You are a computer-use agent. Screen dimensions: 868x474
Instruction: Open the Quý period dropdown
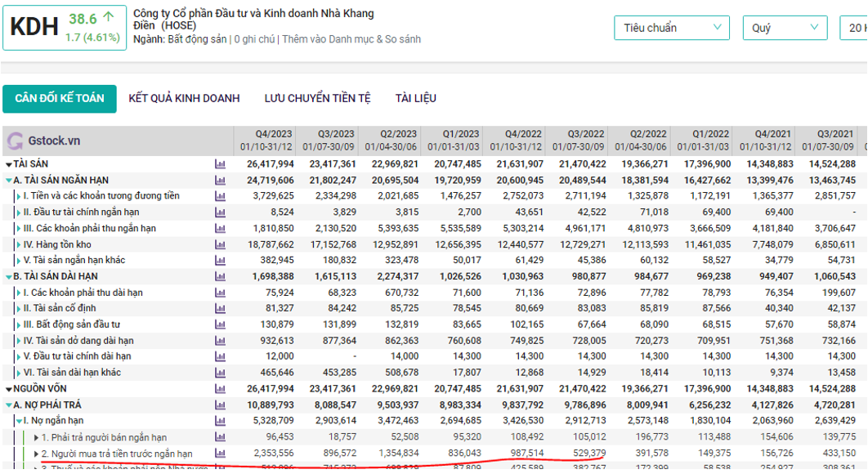coord(784,28)
